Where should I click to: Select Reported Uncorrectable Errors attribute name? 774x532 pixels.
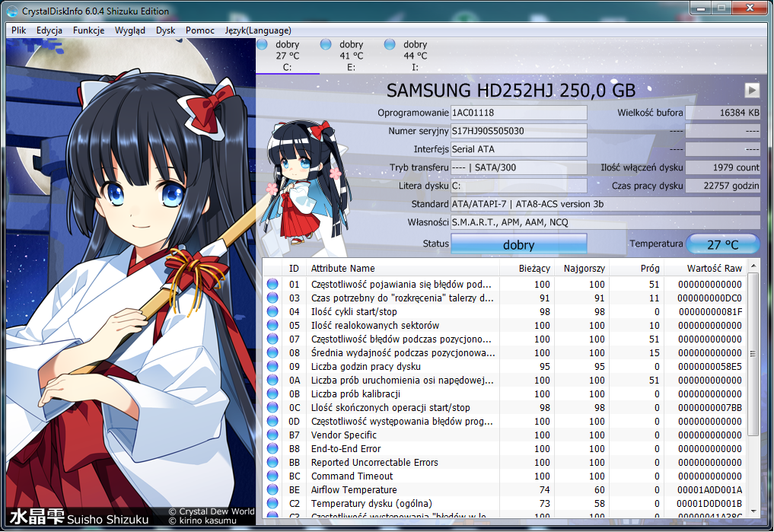click(374, 463)
